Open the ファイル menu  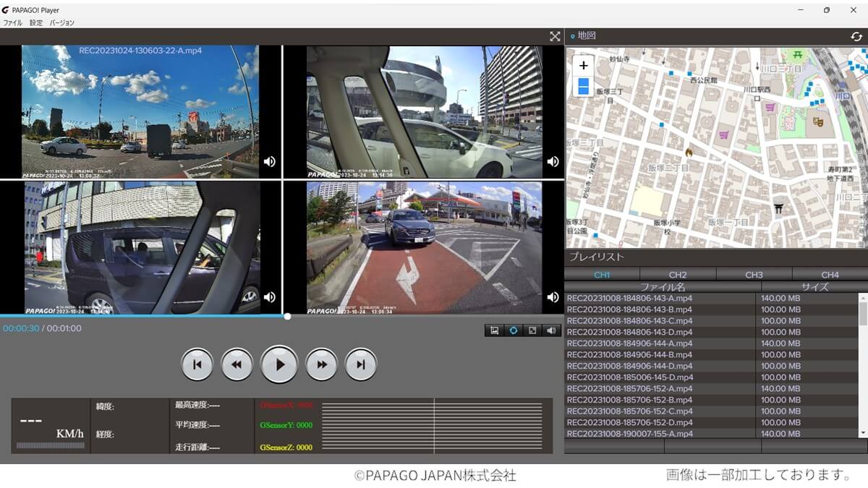(x=12, y=22)
